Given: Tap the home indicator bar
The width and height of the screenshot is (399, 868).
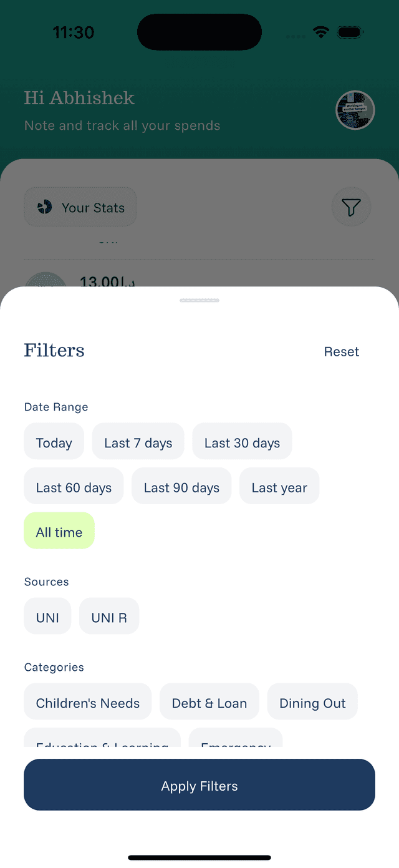Looking at the screenshot, I should coord(199,857).
